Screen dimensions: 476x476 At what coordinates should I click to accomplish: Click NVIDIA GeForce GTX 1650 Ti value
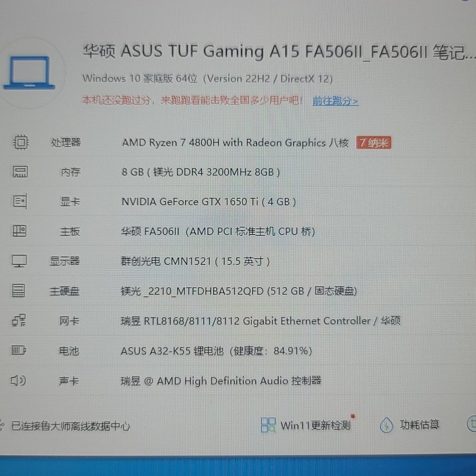(x=208, y=202)
